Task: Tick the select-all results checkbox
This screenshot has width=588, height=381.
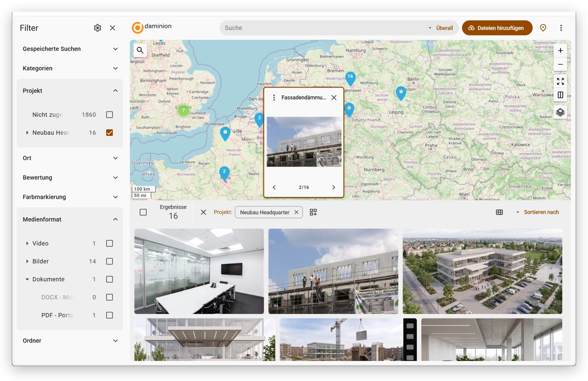Action: pos(143,212)
